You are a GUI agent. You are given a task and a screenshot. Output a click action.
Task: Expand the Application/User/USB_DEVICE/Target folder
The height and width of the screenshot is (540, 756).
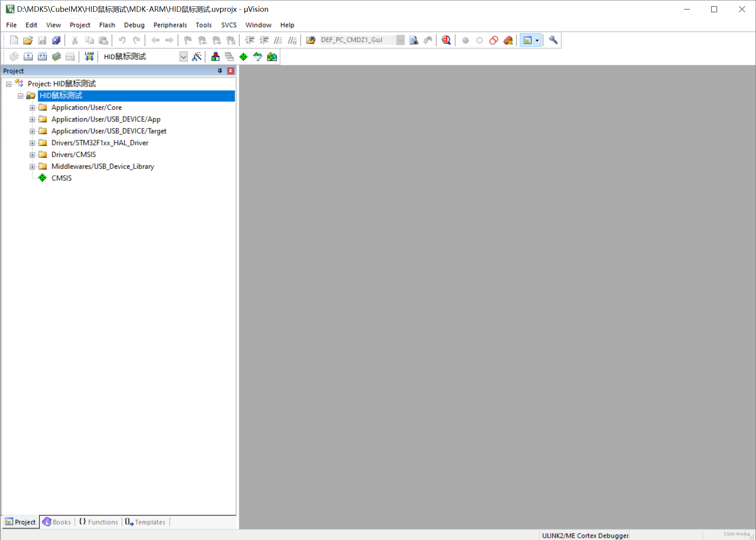coord(32,131)
